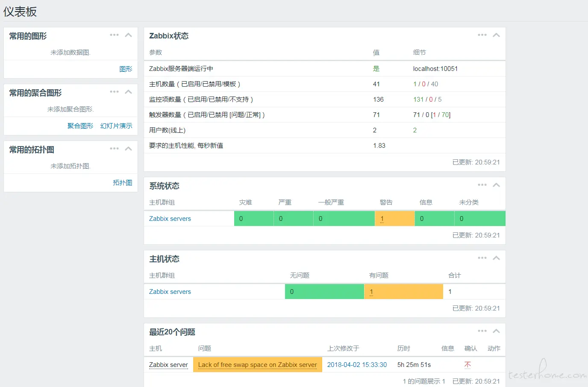Click the 触发器数量 row label
Image resolution: width=588 pixels, height=387 pixels.
207,115
